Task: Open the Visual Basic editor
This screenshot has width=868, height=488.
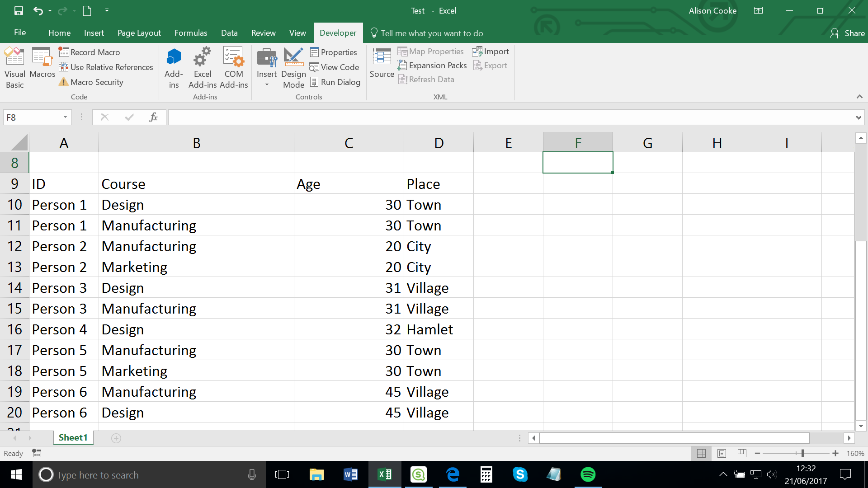Action: [14, 67]
